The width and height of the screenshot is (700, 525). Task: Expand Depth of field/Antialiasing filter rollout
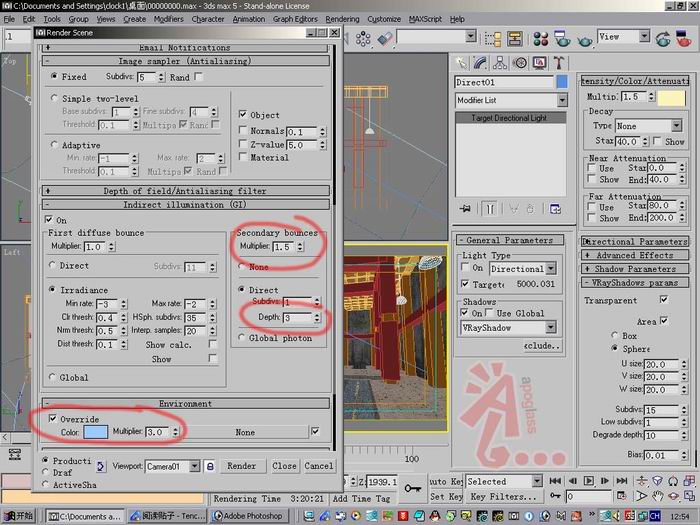pyautogui.click(x=186, y=191)
